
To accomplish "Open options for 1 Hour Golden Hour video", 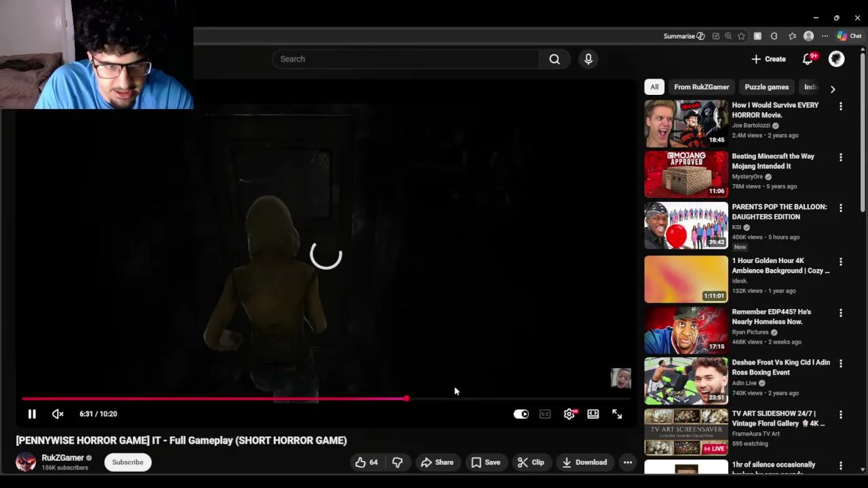I will tap(841, 262).
